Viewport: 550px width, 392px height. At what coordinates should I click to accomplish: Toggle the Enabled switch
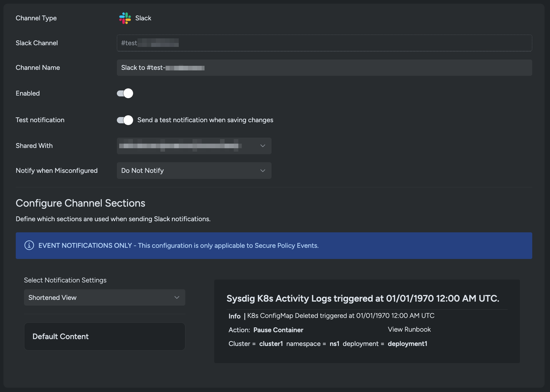point(125,93)
